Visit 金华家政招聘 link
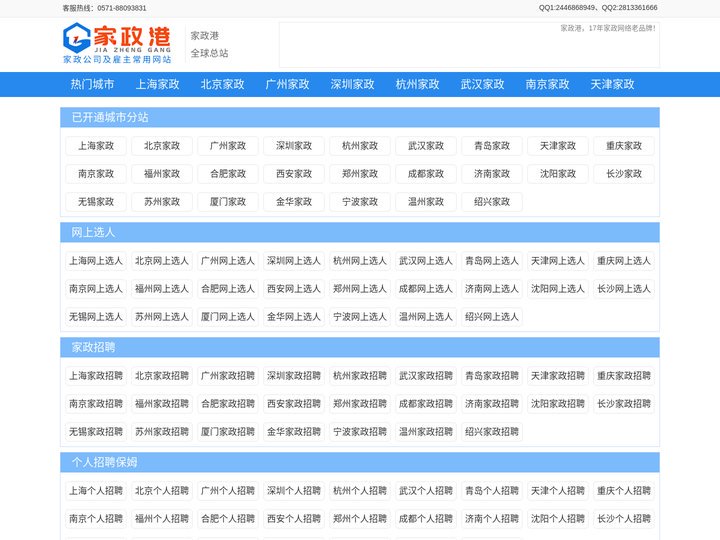720x540 pixels. (x=294, y=432)
